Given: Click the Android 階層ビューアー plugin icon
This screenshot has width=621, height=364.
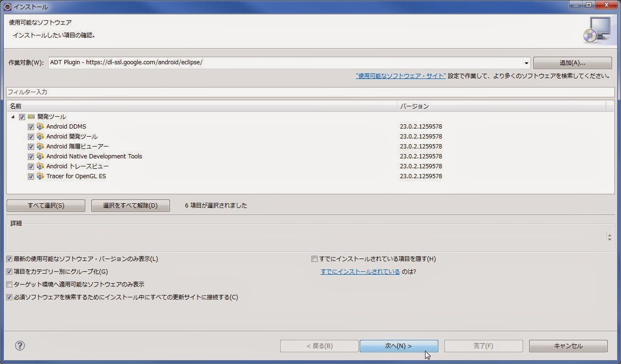Looking at the screenshot, I should coord(40,147).
